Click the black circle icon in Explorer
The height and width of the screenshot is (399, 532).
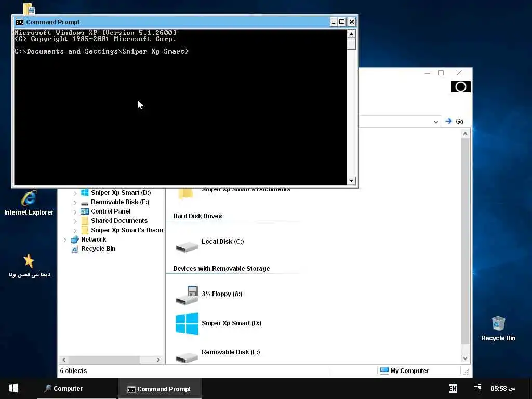point(460,87)
